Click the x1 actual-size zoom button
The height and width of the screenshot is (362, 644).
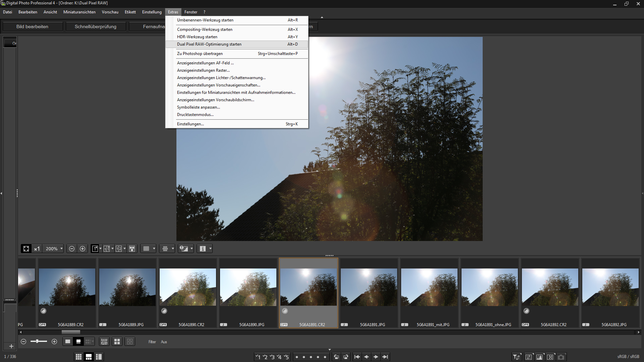pyautogui.click(x=37, y=249)
